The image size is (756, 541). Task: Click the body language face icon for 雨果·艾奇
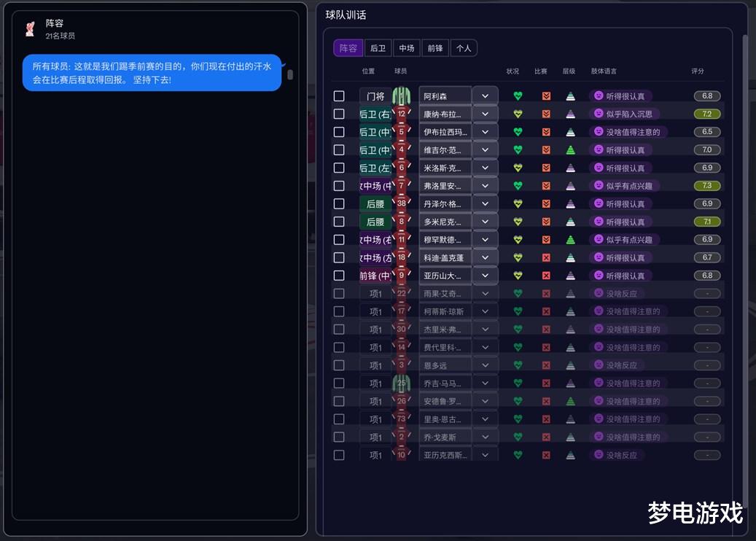[599, 293]
